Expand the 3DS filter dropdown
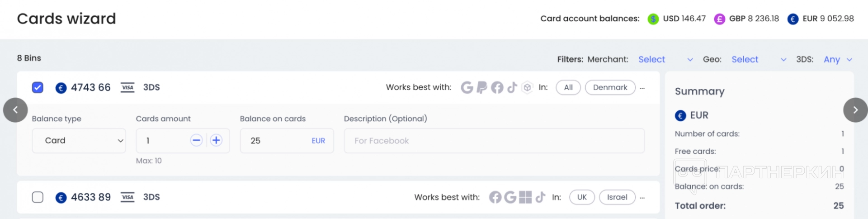 point(838,60)
